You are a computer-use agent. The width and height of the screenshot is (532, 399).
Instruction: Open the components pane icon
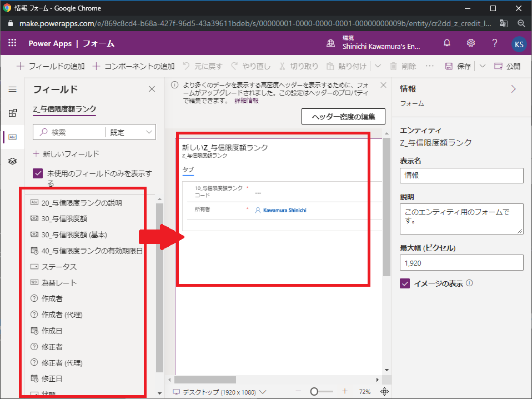13,113
